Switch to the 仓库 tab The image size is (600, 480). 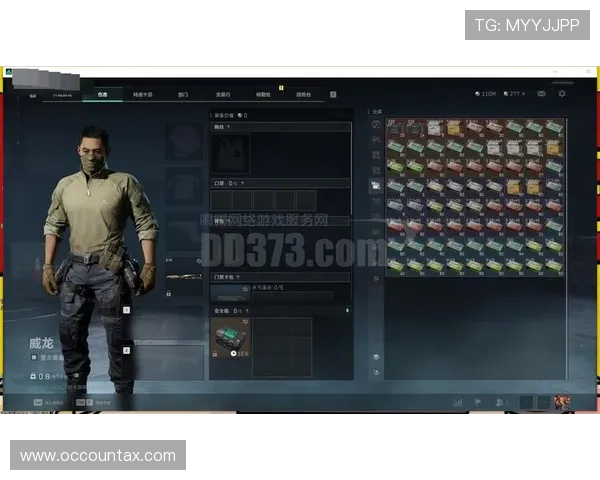102,95
